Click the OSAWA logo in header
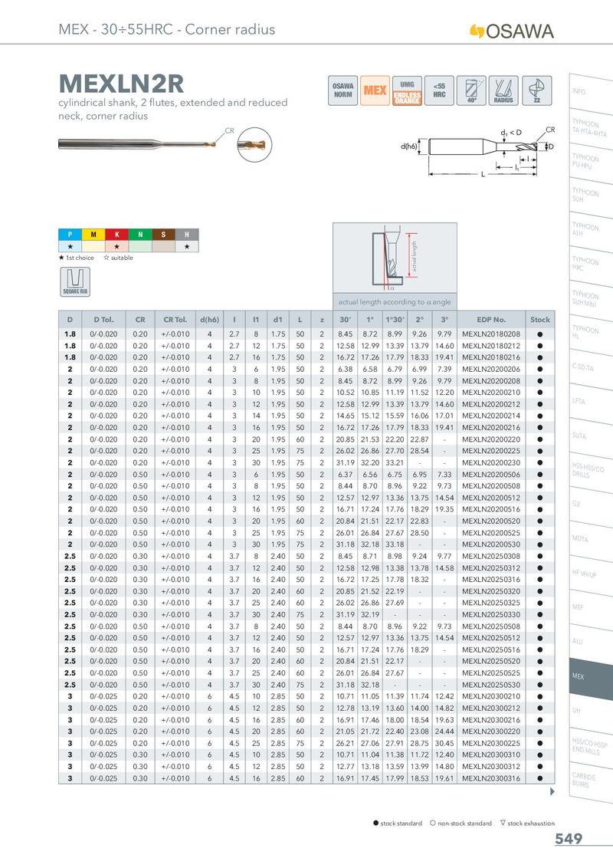This screenshot has height=868, width=613. (511, 31)
